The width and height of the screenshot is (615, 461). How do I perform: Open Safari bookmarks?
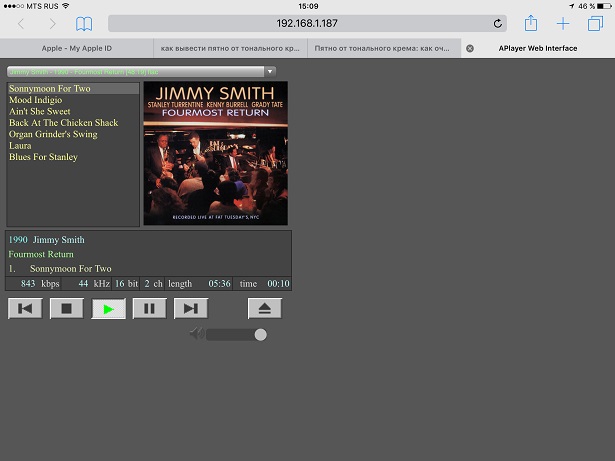click(84, 24)
